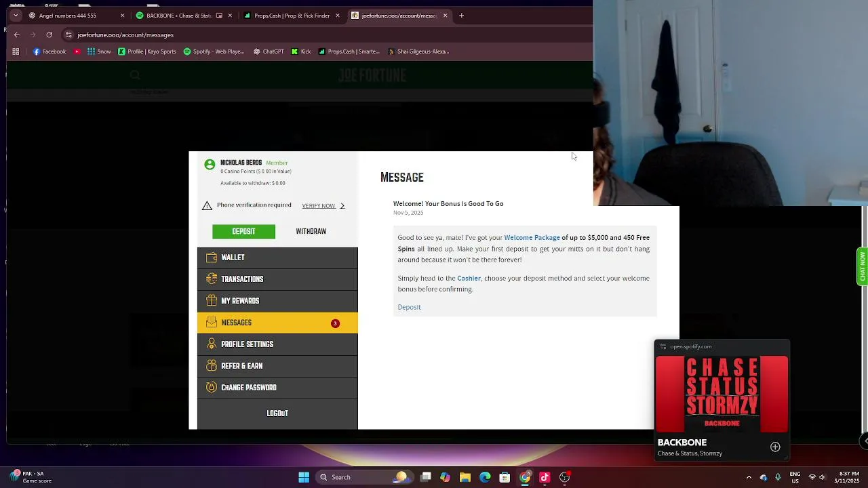Open the ChatGPT bookmark
This screenshot has width=868, height=488.
coord(269,52)
